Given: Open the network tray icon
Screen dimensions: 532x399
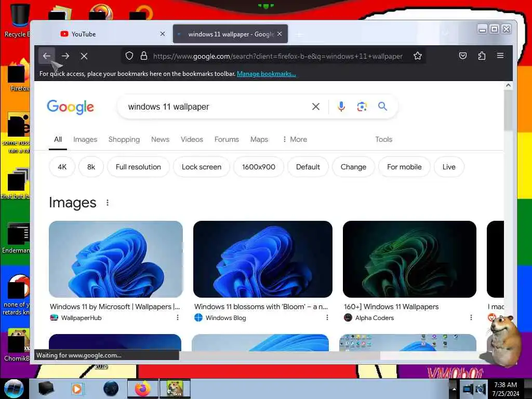Looking at the screenshot, I should 468,389.
